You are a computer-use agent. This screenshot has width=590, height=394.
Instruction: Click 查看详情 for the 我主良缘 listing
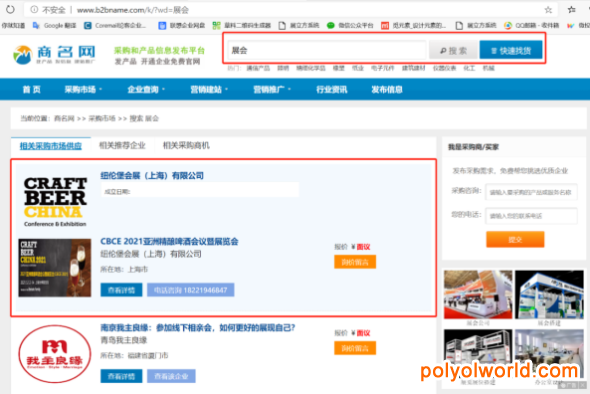pos(121,376)
